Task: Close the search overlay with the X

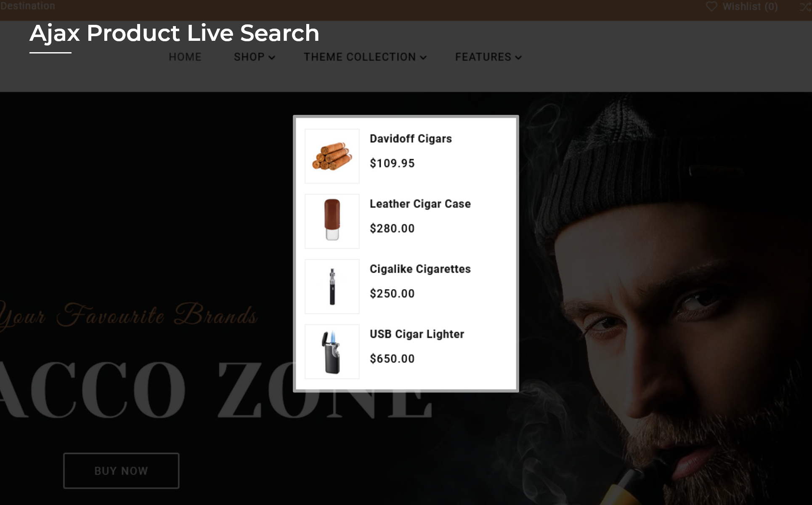Action: pos(806,7)
